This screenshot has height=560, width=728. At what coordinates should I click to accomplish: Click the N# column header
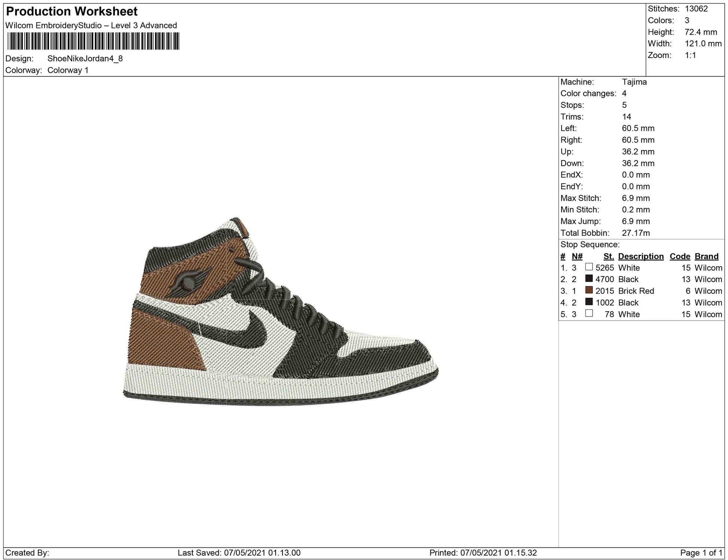(x=577, y=256)
